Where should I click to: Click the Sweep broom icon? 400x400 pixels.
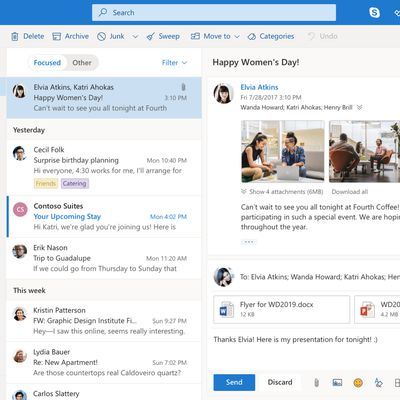[151, 36]
